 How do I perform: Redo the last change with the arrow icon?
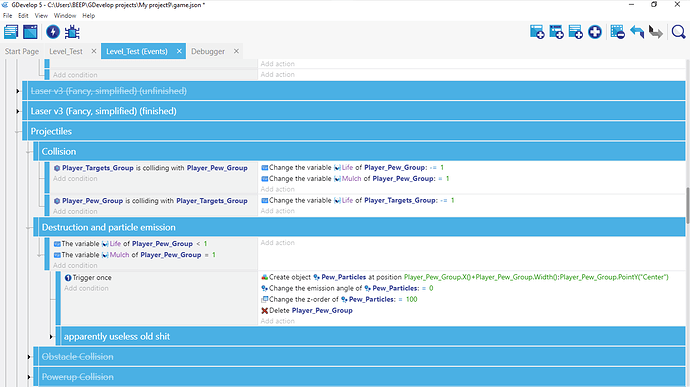(656, 32)
